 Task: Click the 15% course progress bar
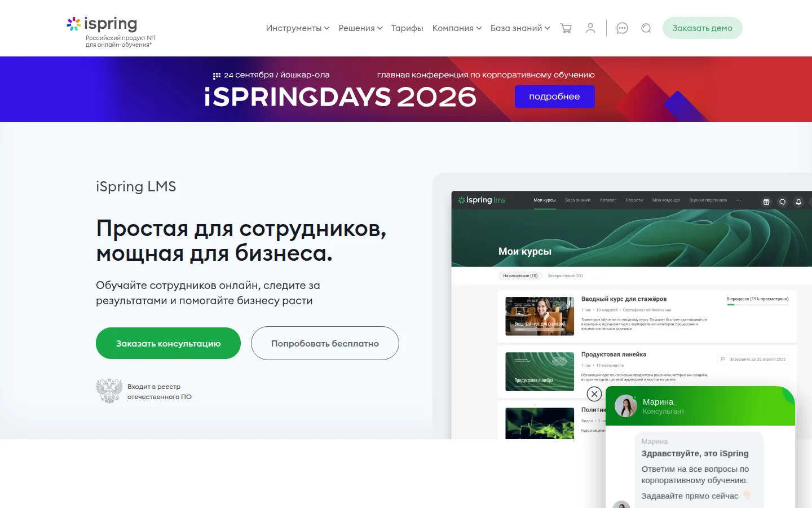(x=758, y=305)
